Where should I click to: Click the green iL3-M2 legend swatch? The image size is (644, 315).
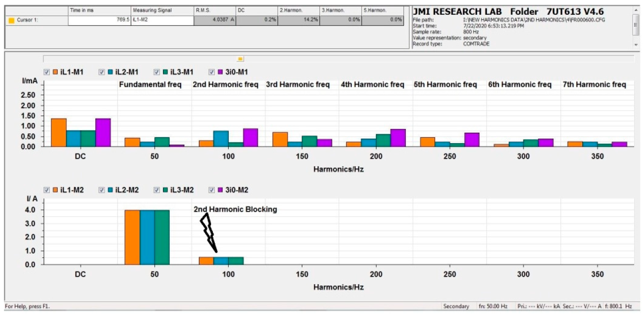tap(165, 190)
